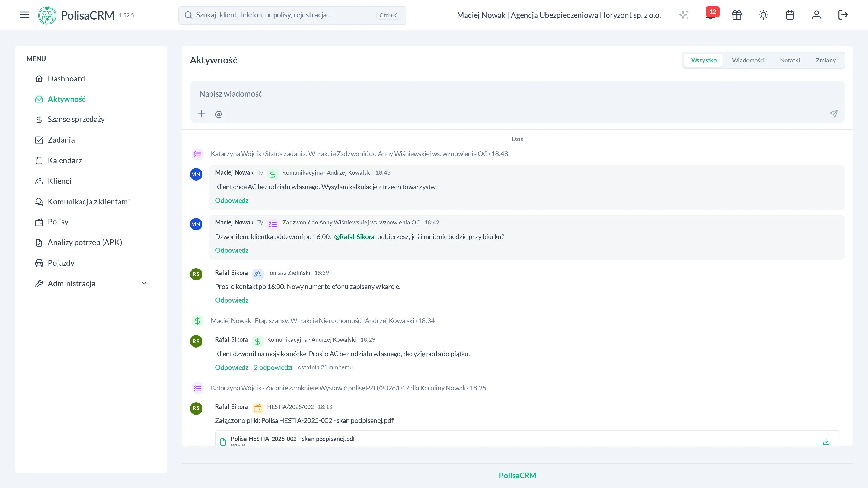Expand the Administracja menu section
This screenshot has width=868, height=488.
91,284
